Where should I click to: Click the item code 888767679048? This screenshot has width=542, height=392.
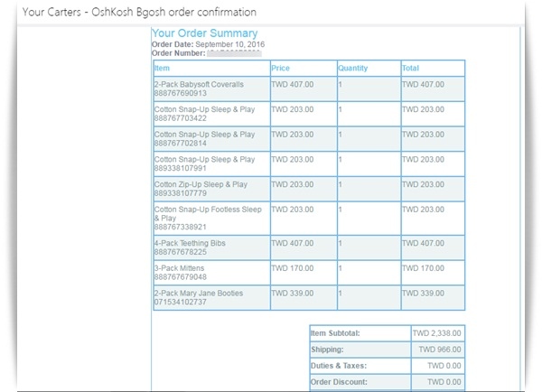tap(180, 277)
